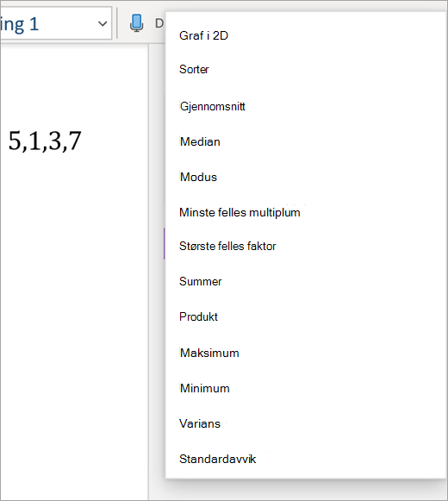448x501 pixels.
Task: Select Gjennomsnitt option
Action: [212, 106]
